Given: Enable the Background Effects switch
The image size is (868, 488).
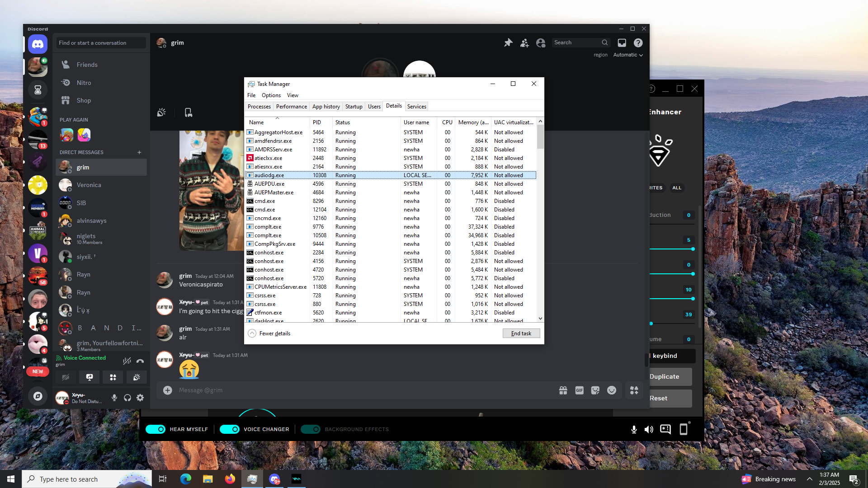Looking at the screenshot, I should click(x=311, y=429).
